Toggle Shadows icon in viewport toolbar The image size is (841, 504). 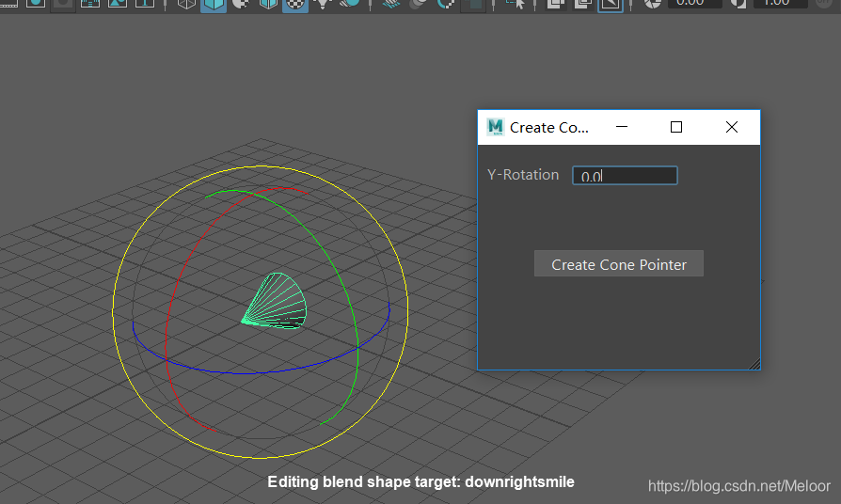click(x=349, y=4)
